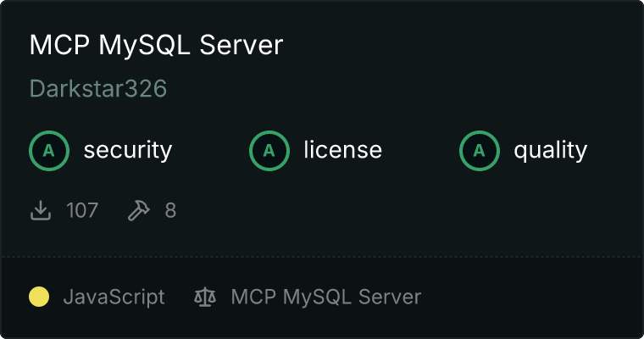Click empty footer area right of license text
This screenshot has height=339, width=644.
(x=534, y=297)
